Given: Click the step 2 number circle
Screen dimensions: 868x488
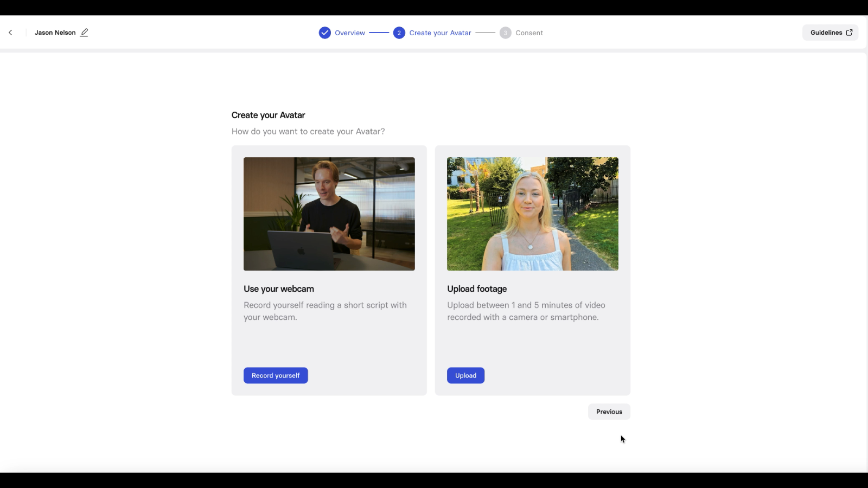Looking at the screenshot, I should tap(399, 33).
